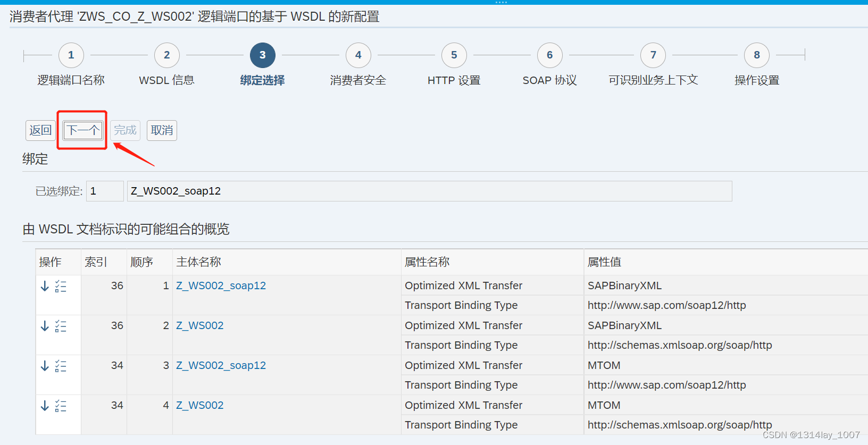Click the down arrow icon in row order 1
Image resolution: width=868 pixels, height=445 pixels.
click(x=45, y=286)
